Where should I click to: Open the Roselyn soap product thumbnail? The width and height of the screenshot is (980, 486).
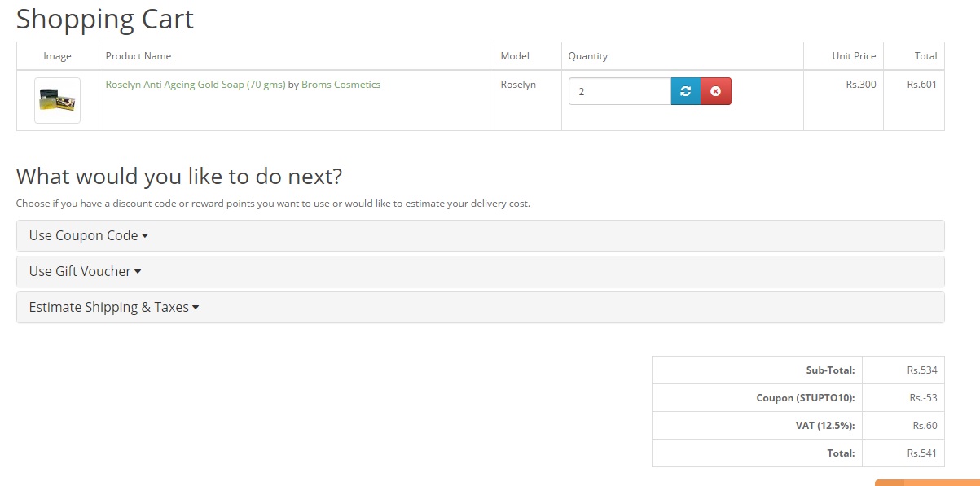click(x=57, y=101)
